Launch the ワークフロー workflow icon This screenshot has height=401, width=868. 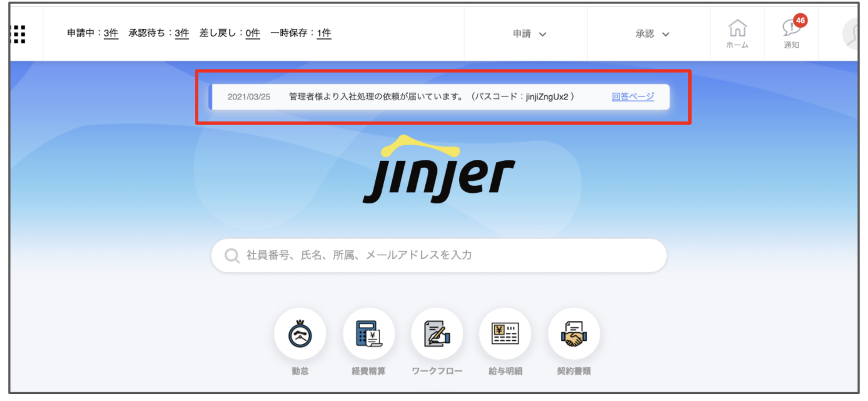coord(436,334)
